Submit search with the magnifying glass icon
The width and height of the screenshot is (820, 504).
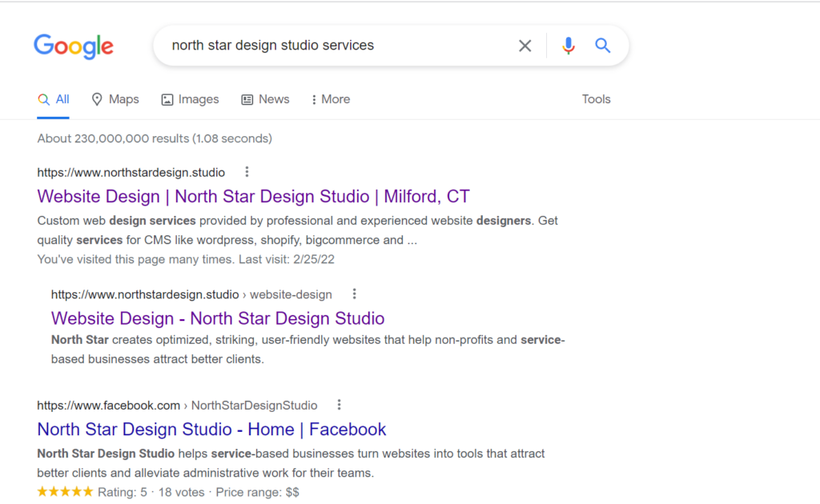pyautogui.click(x=602, y=46)
